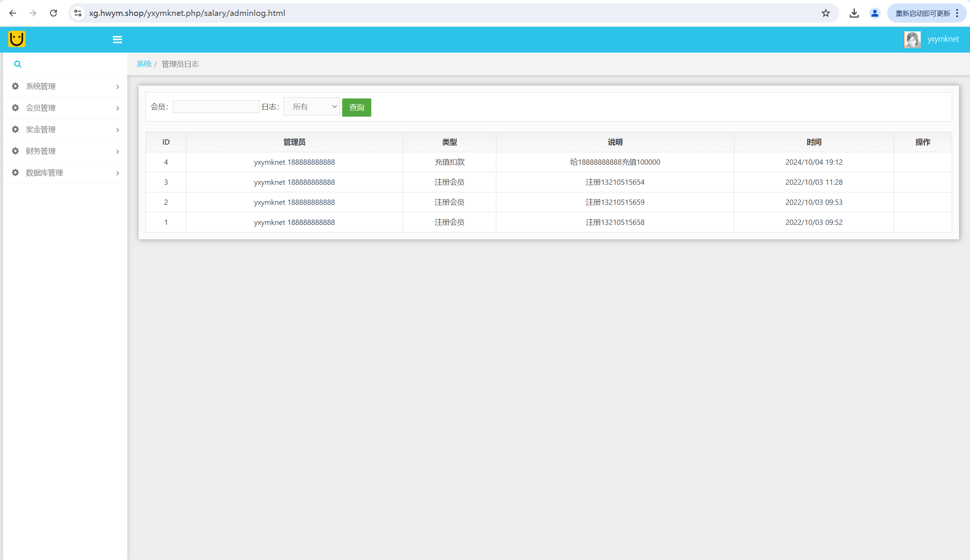The width and height of the screenshot is (970, 560).
Task: Click the 系统 breadcrumb link
Action: click(144, 64)
